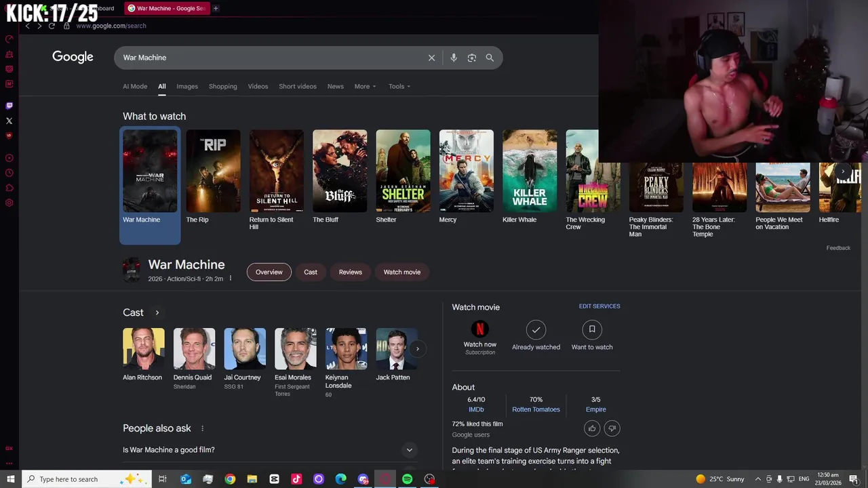Screen dimensions: 868x488
Task: Clear the search box with X icon
Action: coord(431,58)
